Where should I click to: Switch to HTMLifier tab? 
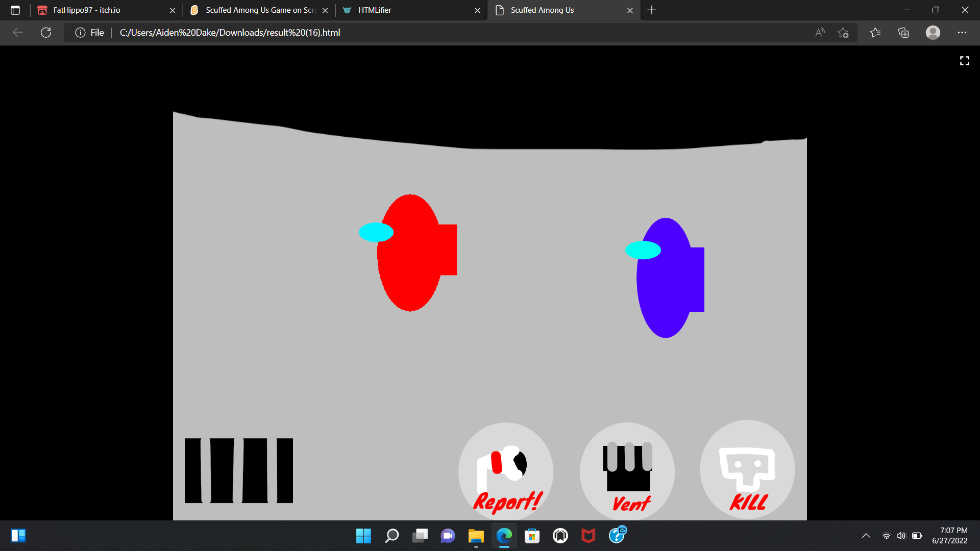[x=375, y=10]
